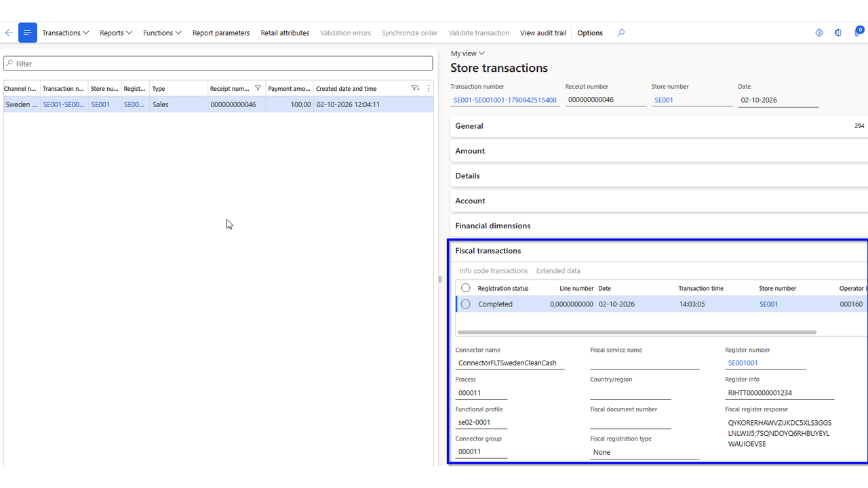Screen dimensions: 868x488
Task: Expand the General fast tab
Action: (658, 126)
